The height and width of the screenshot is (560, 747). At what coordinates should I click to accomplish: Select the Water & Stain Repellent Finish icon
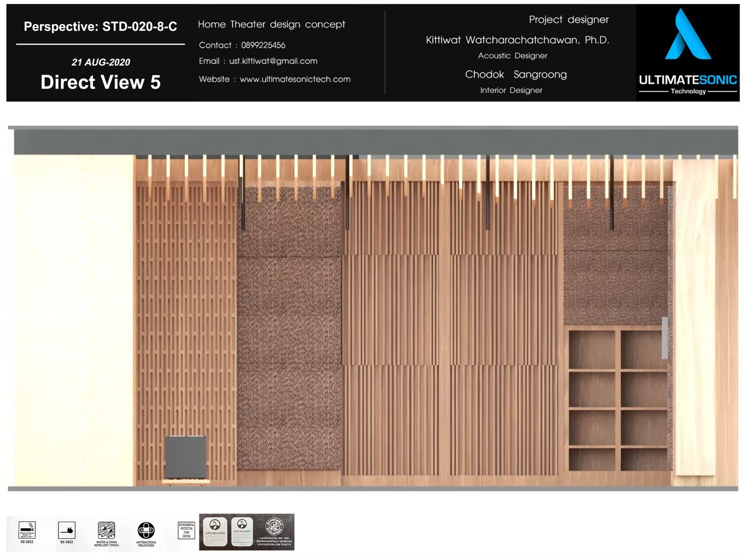(x=106, y=531)
